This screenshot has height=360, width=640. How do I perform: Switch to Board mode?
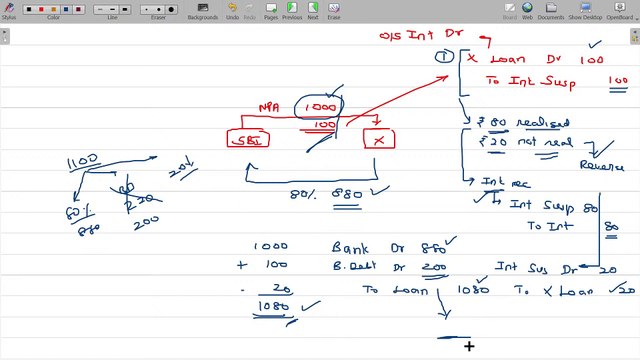pos(509,11)
